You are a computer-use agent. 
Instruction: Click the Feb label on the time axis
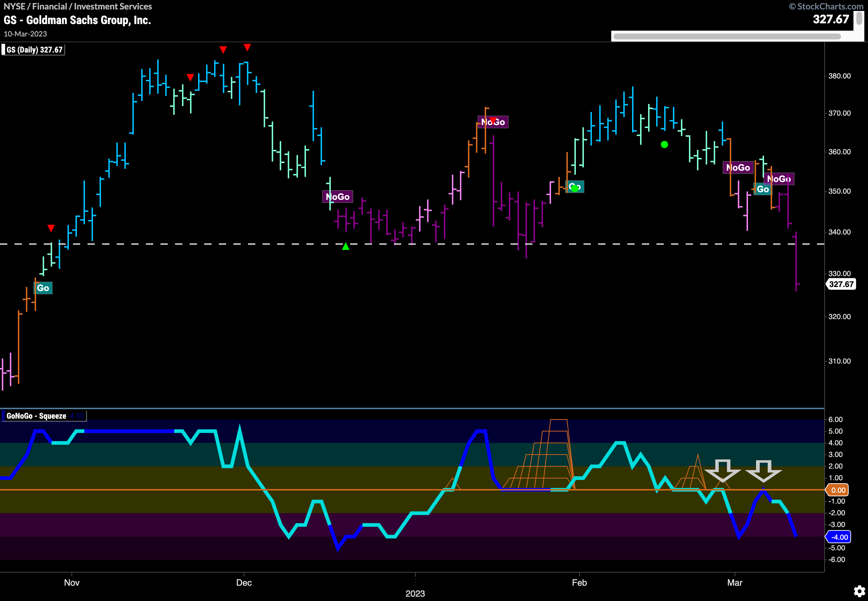[580, 582]
